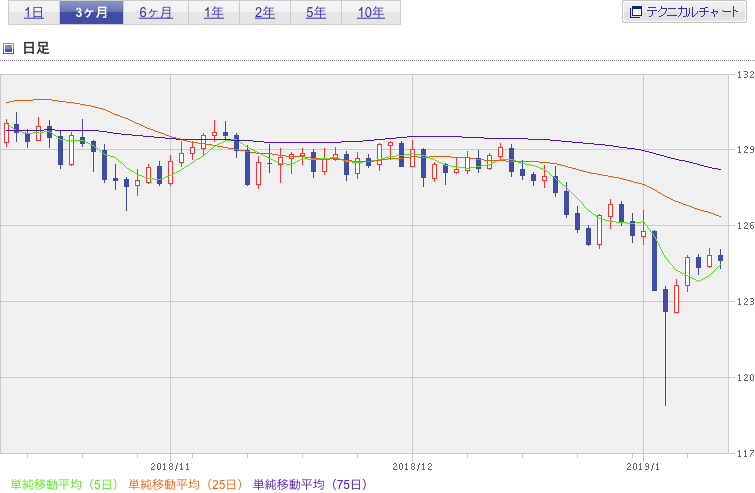Open the テクニカルチャート button
The width and height of the screenshot is (755, 493).
click(684, 12)
